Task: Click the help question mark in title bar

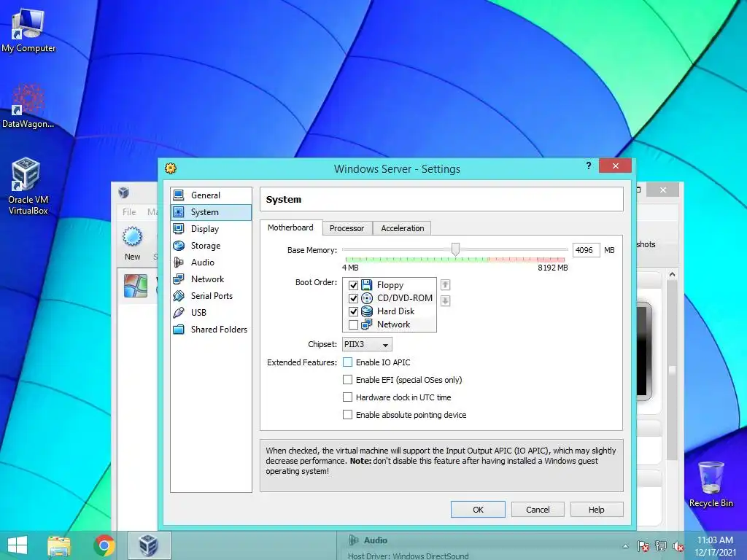Action: click(x=589, y=166)
